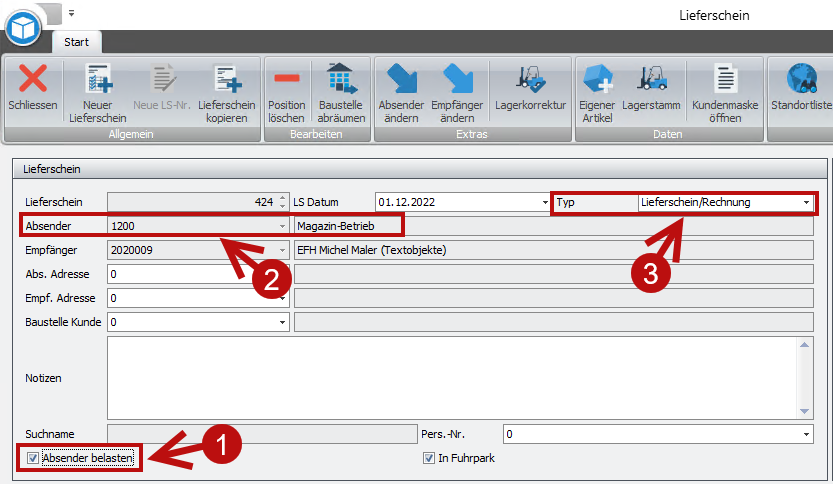Click the blue cube application button
Image resolution: width=833 pixels, height=484 pixels.
point(23,28)
